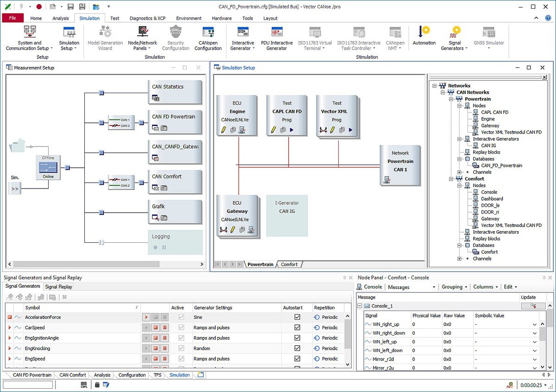This screenshot has width=556, height=392.
Task: Switch to the Signal Replay tab
Action: (x=58, y=287)
